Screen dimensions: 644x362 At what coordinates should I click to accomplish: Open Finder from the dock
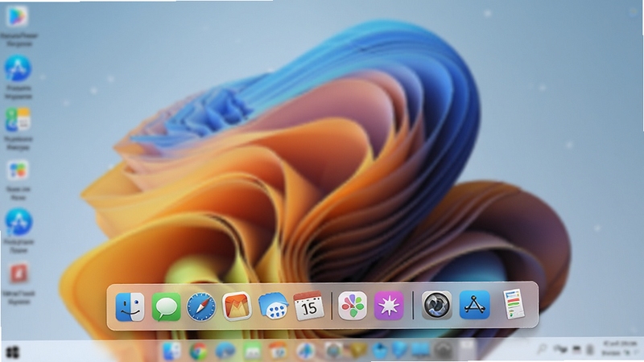(x=130, y=306)
